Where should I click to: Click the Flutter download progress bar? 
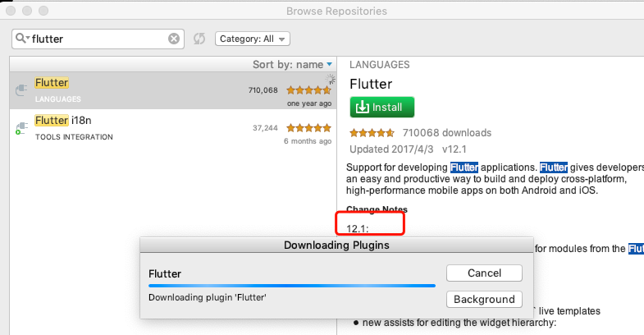(292, 286)
